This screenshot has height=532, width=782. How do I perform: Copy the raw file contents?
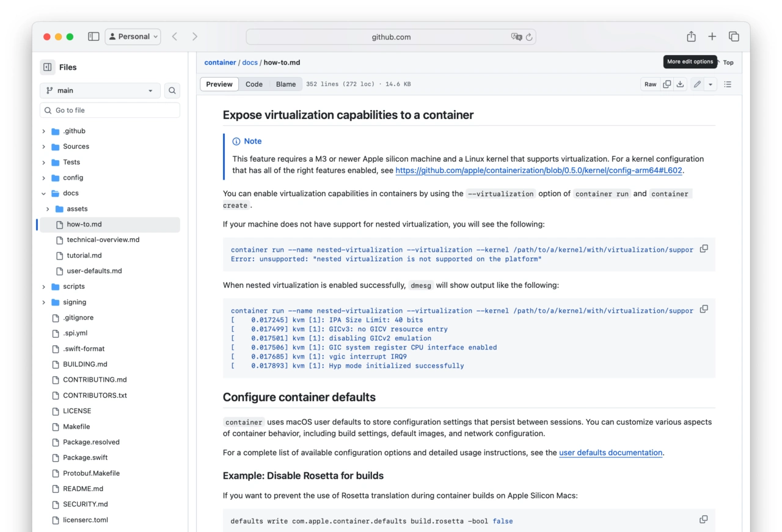pos(667,84)
